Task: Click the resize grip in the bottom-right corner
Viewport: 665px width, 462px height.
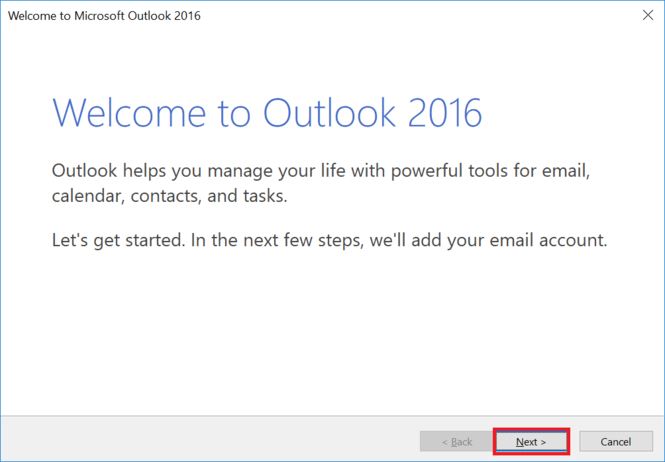Action: pyautogui.click(x=659, y=456)
